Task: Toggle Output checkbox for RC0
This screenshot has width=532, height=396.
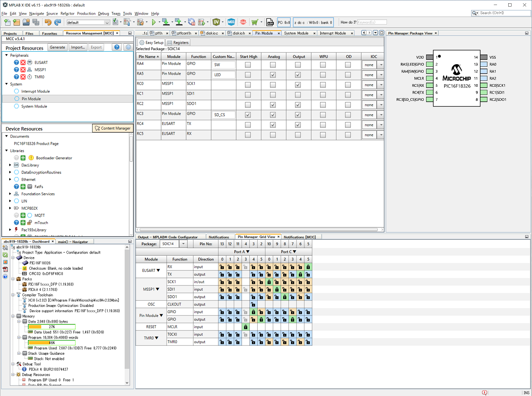Action: [298, 85]
